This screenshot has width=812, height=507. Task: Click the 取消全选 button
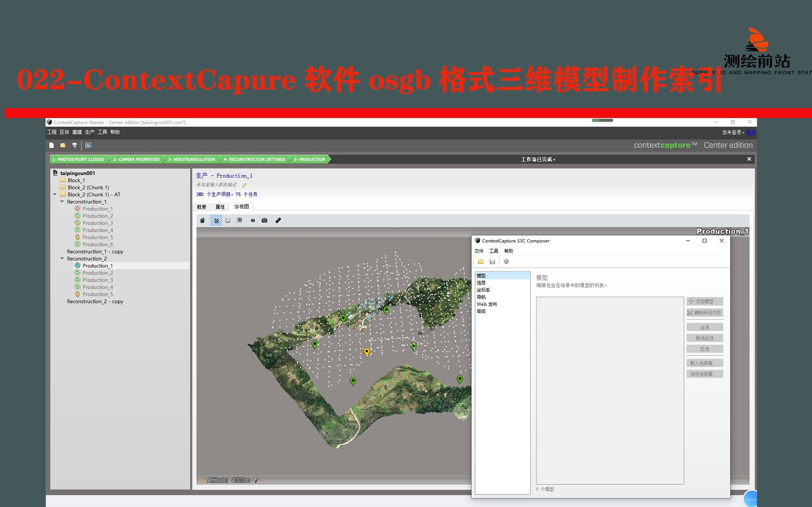(705, 338)
